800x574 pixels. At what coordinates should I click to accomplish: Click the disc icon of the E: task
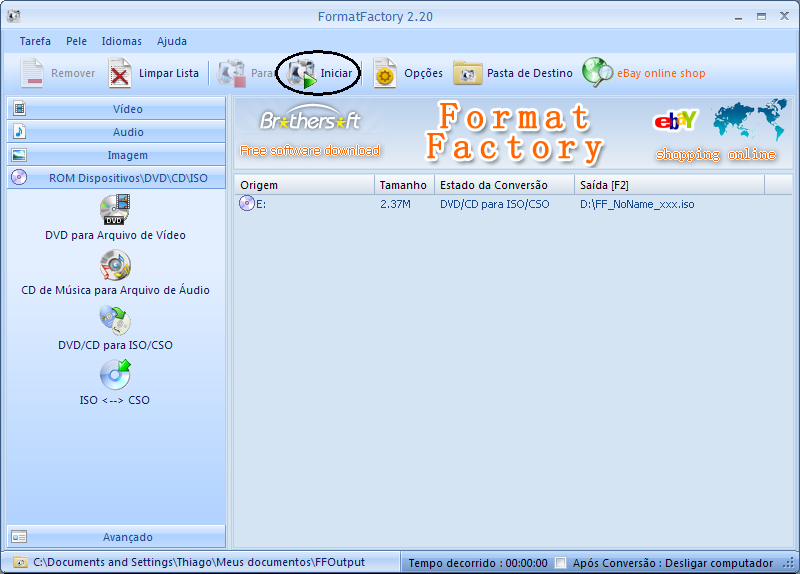(247, 203)
